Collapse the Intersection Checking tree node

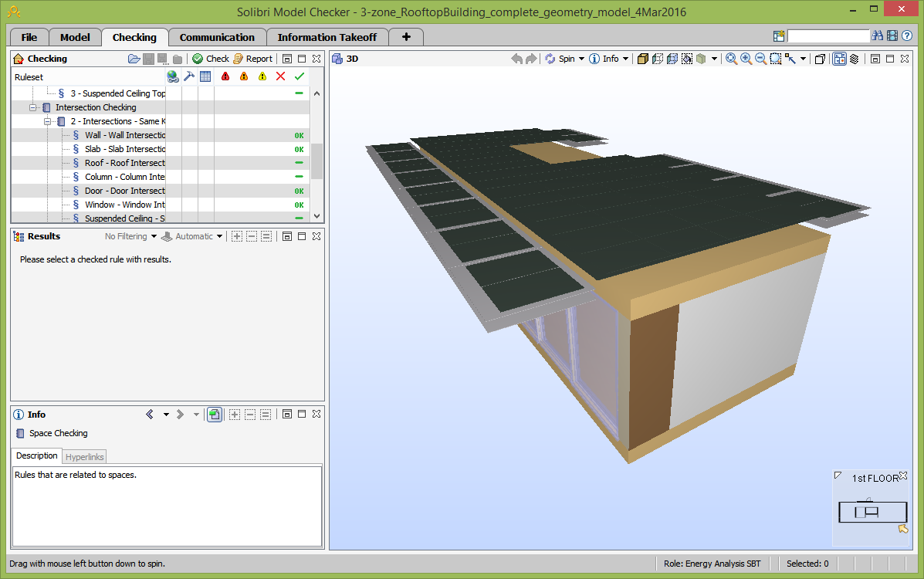pyautogui.click(x=33, y=107)
